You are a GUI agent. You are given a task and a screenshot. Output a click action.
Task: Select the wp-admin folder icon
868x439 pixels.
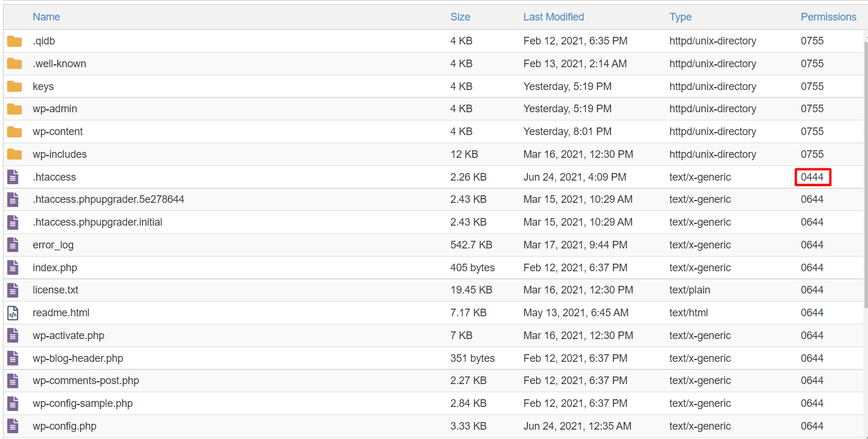tap(15, 109)
